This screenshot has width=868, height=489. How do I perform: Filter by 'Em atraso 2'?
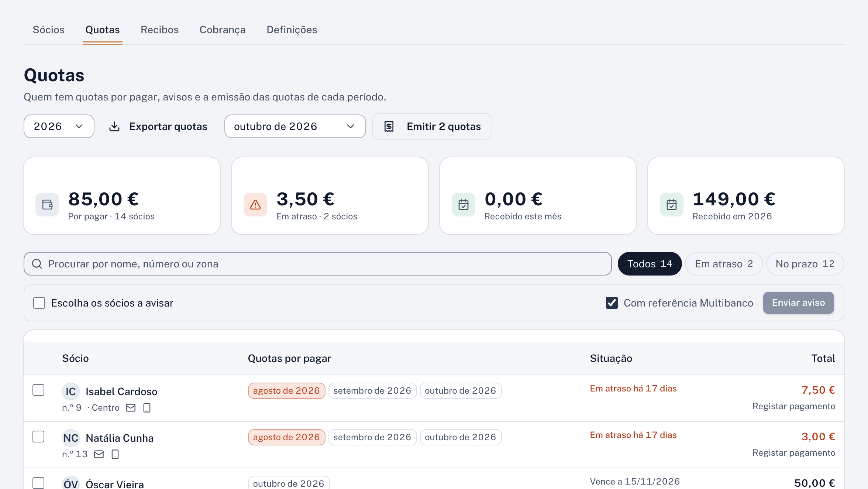pos(724,264)
